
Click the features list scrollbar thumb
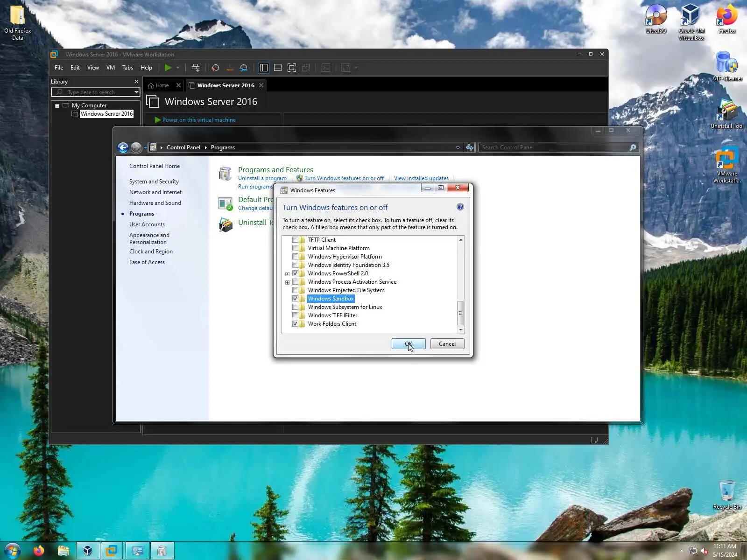coord(461,313)
